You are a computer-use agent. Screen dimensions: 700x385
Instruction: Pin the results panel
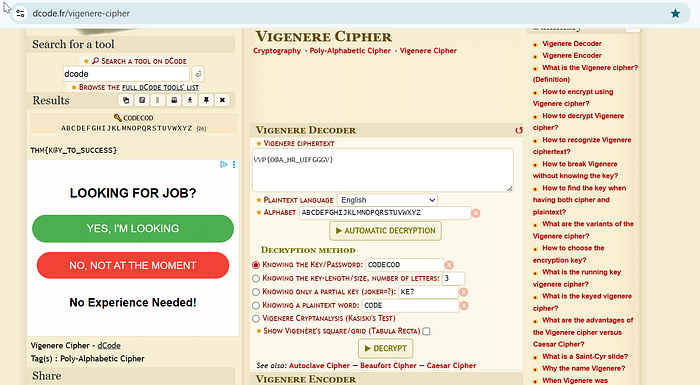click(x=206, y=100)
